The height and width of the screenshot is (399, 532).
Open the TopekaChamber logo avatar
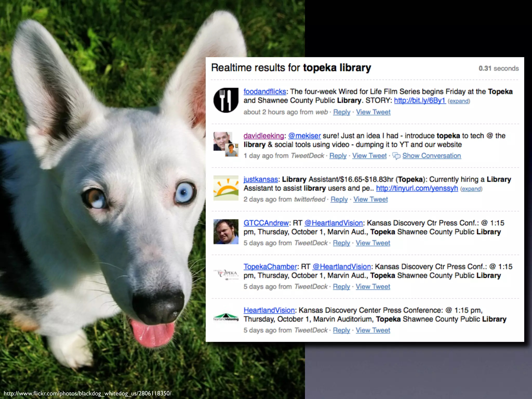(226, 275)
